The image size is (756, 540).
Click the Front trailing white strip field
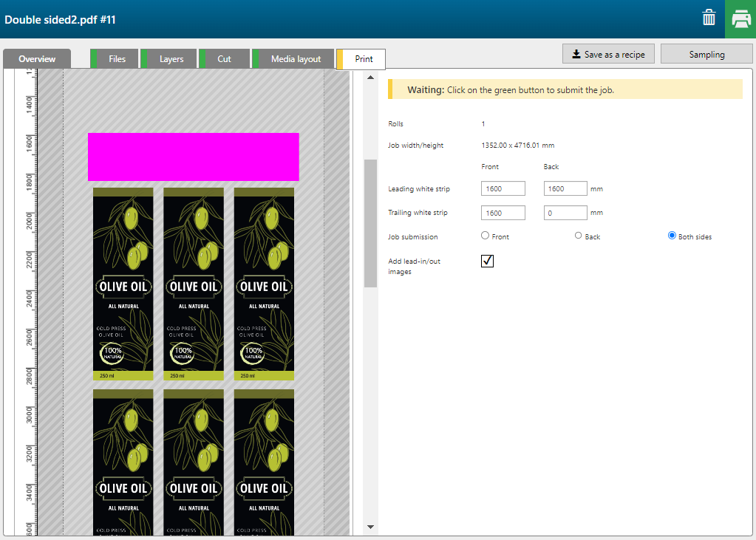point(503,213)
